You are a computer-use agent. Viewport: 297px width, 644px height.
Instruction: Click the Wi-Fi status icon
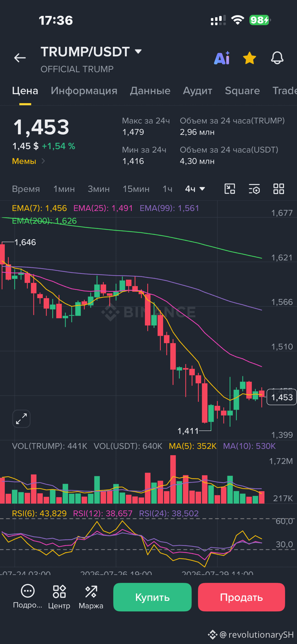click(237, 20)
